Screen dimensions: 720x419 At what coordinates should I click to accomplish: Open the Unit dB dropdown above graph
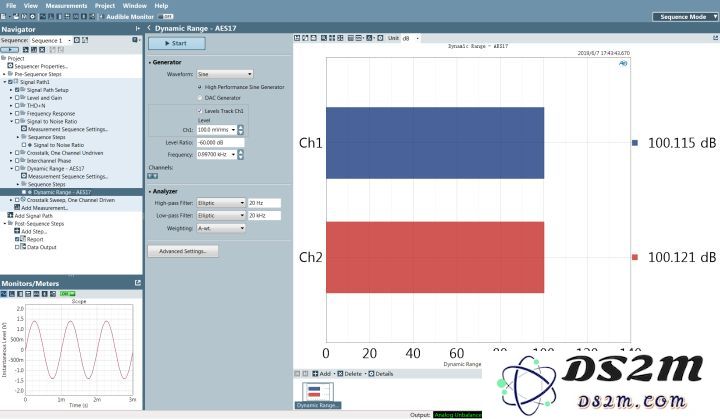[411, 38]
